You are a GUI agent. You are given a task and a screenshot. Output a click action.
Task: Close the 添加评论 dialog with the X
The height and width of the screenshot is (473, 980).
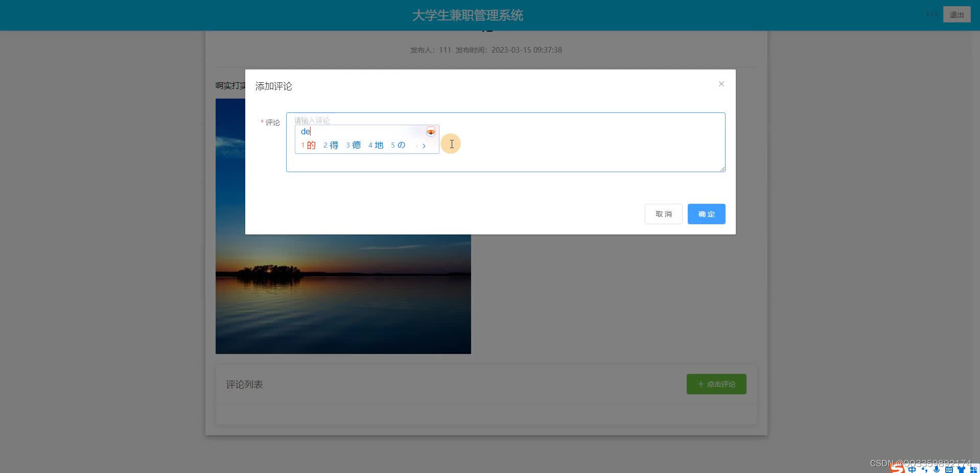(x=721, y=84)
